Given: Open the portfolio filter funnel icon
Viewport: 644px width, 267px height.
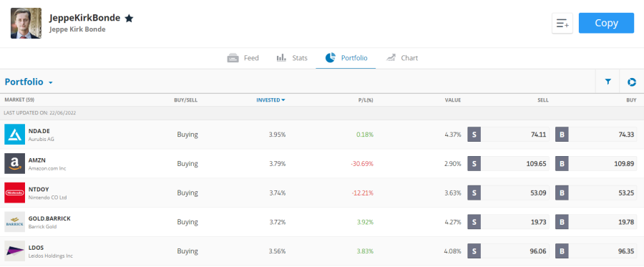Looking at the screenshot, I should coord(608,82).
